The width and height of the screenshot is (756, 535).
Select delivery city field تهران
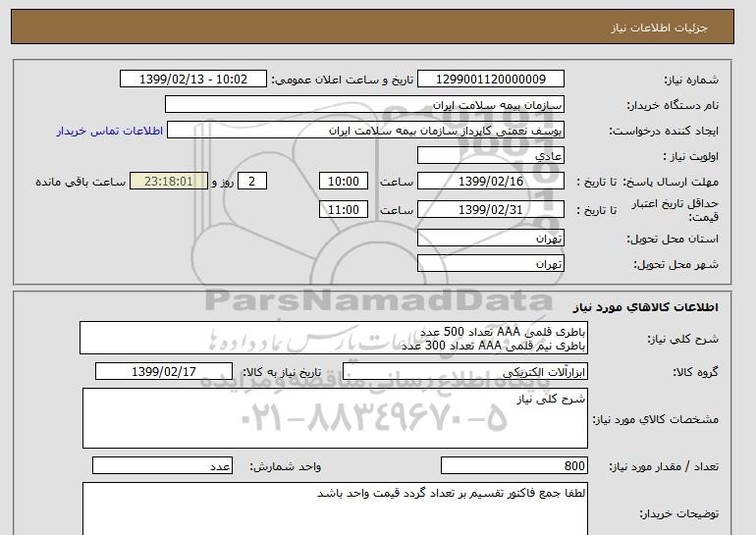(490, 264)
